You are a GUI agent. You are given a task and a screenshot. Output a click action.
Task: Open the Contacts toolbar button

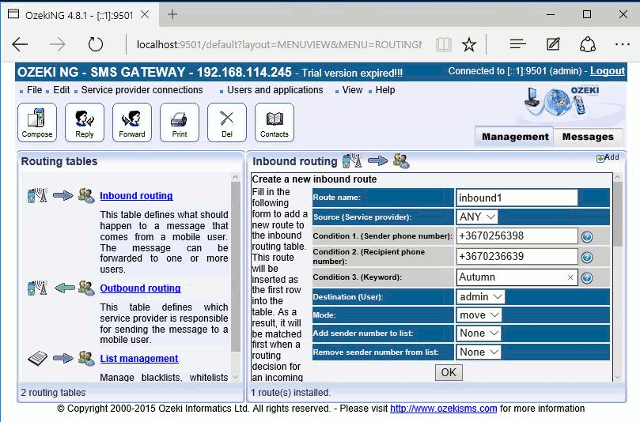pyautogui.click(x=274, y=122)
